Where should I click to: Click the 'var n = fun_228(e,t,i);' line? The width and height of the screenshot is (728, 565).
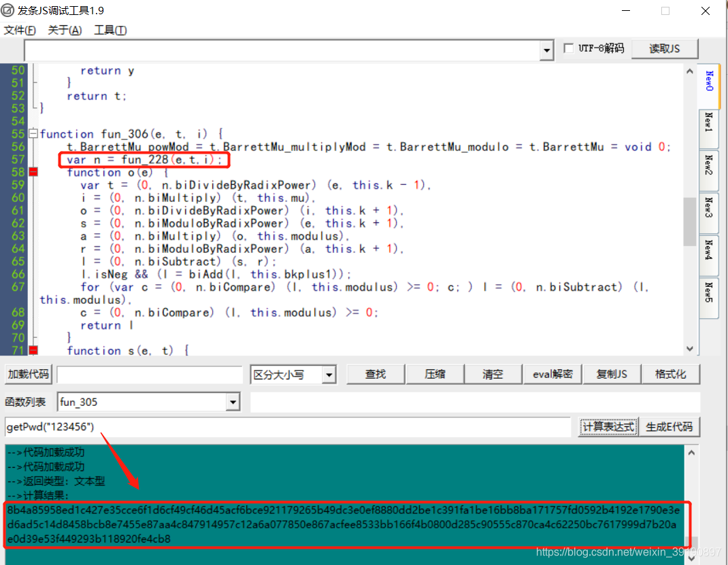pyautogui.click(x=144, y=160)
